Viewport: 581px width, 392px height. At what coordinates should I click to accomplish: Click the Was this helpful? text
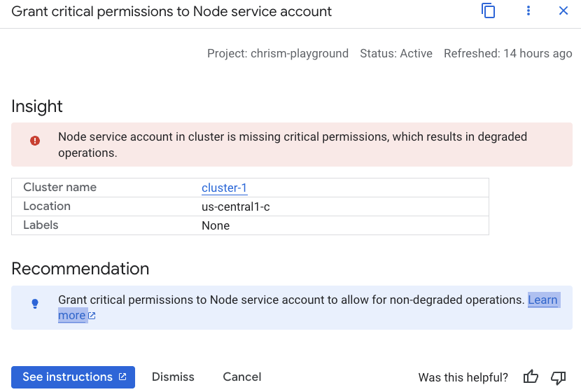click(463, 377)
